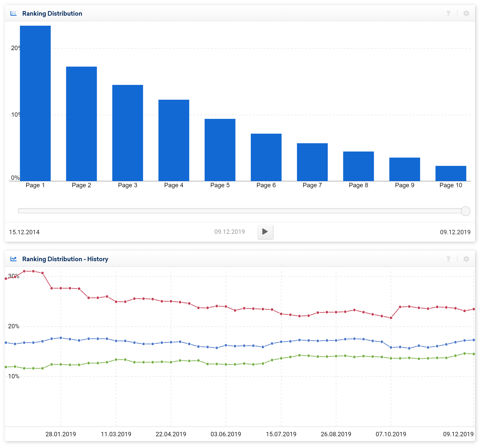Click the 15.12.2014 start date label

[x=24, y=232]
